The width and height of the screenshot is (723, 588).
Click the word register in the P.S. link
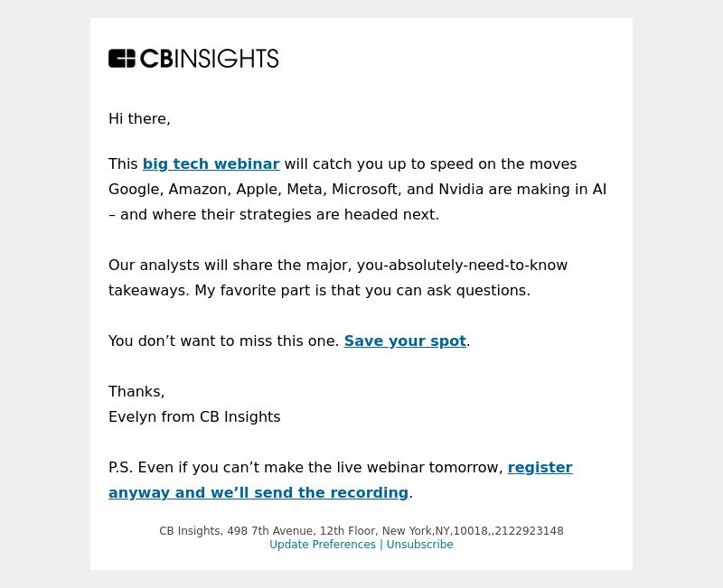tap(540, 468)
